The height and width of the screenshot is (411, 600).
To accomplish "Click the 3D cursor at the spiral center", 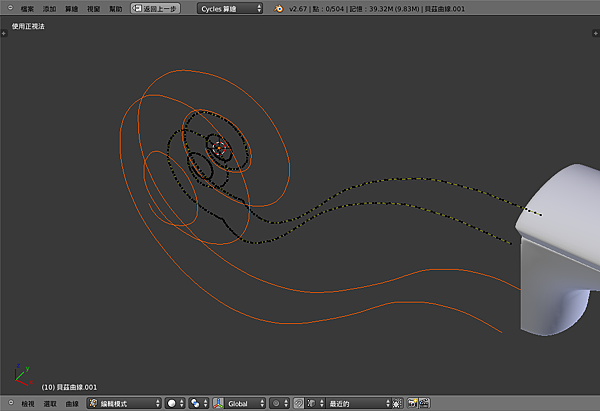I will (x=219, y=148).
